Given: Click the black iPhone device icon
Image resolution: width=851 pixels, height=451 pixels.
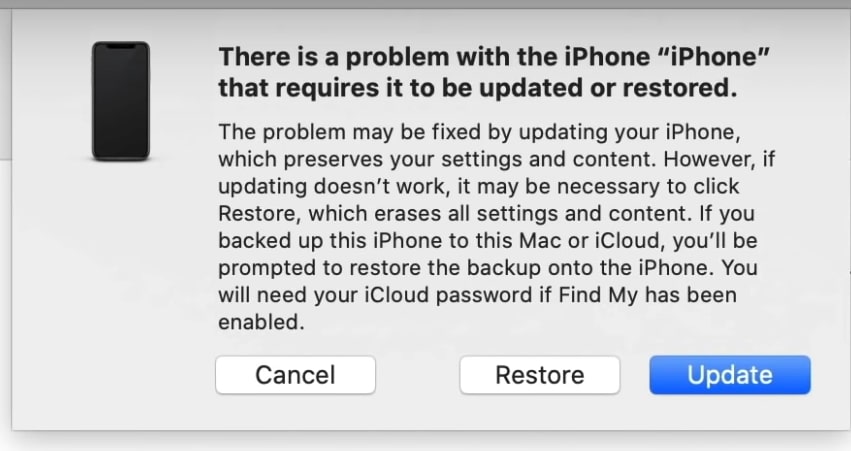Looking at the screenshot, I should [x=120, y=101].
